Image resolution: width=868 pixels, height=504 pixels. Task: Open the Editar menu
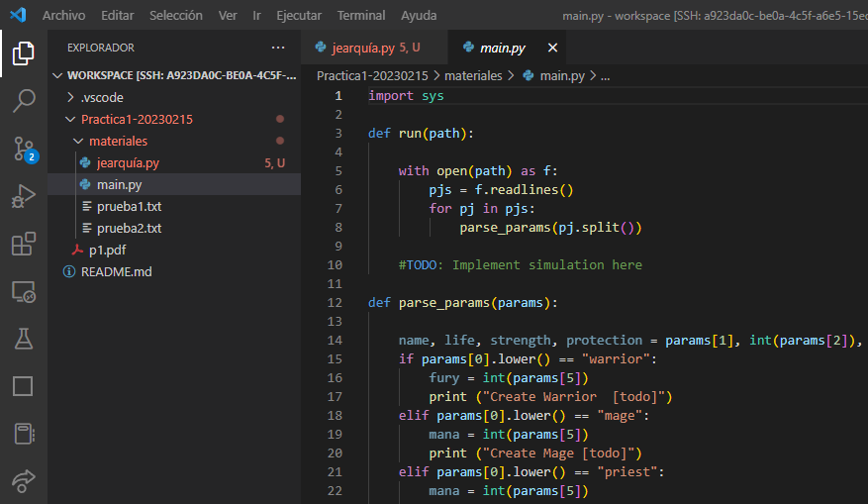pos(118,16)
